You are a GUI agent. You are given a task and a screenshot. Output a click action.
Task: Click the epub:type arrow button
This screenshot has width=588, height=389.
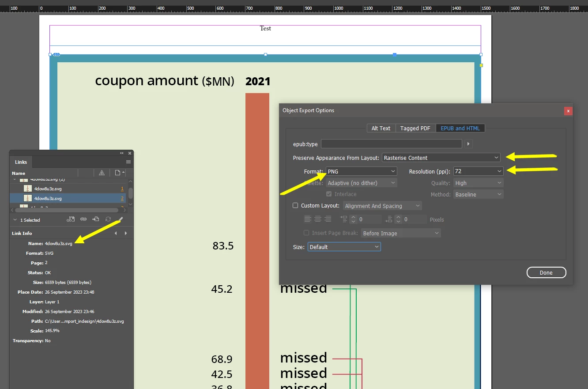[x=468, y=144]
